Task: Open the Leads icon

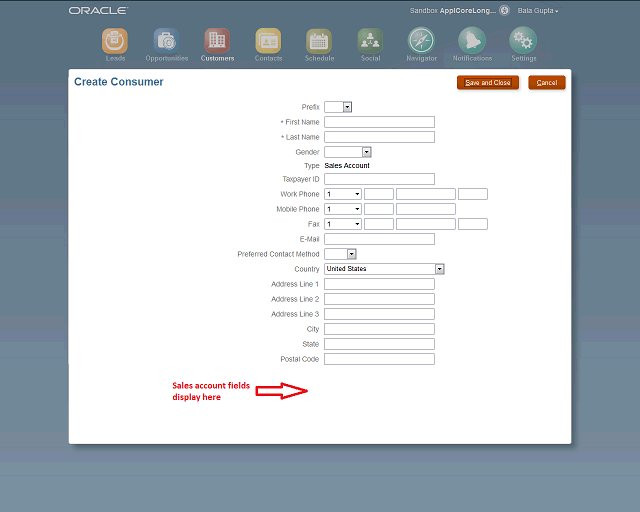Action: 115,41
